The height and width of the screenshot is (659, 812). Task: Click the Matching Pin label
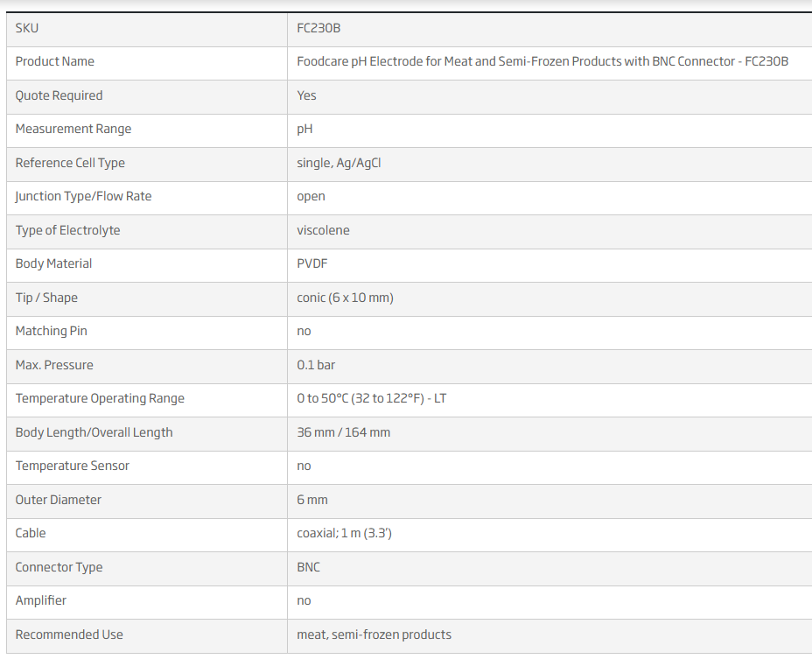[52, 331]
